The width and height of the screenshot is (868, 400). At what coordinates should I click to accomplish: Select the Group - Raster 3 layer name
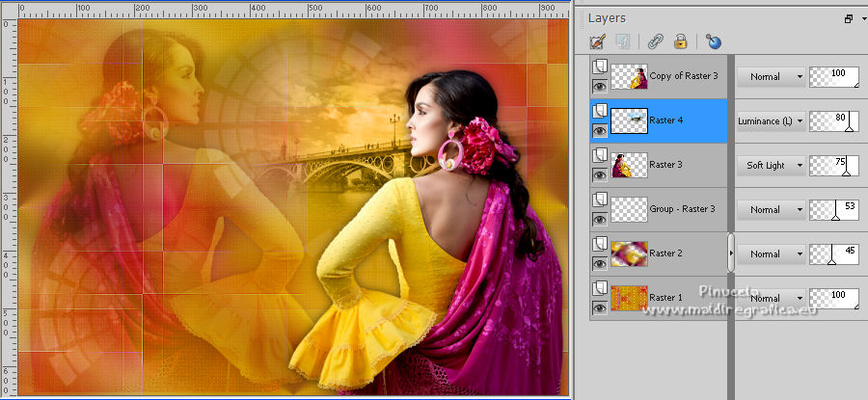pos(682,208)
